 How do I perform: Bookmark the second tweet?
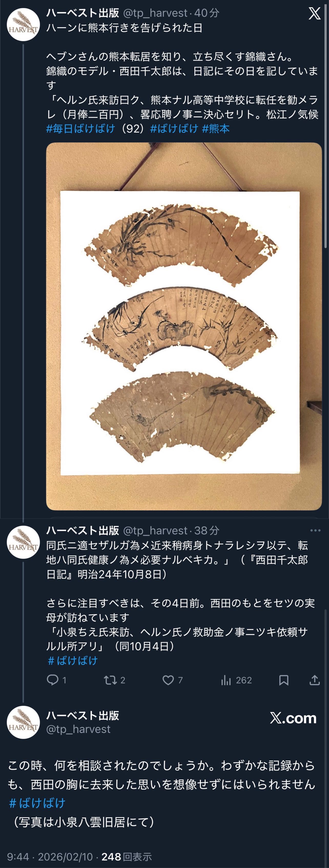pyautogui.click(x=283, y=680)
